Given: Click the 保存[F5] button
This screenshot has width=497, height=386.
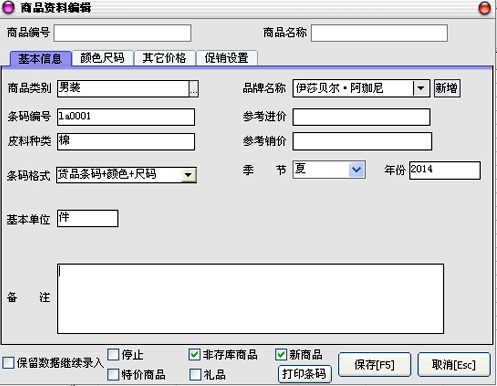Looking at the screenshot, I should coord(374,365).
